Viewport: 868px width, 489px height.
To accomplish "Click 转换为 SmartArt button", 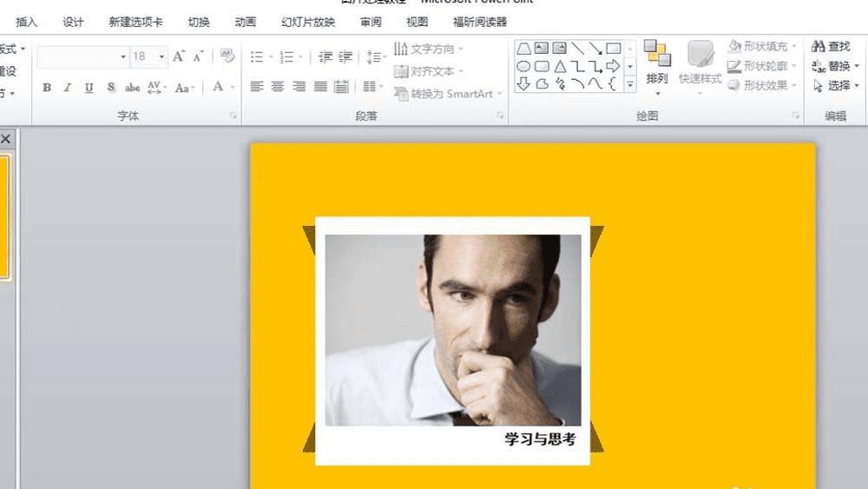I will coord(448,94).
